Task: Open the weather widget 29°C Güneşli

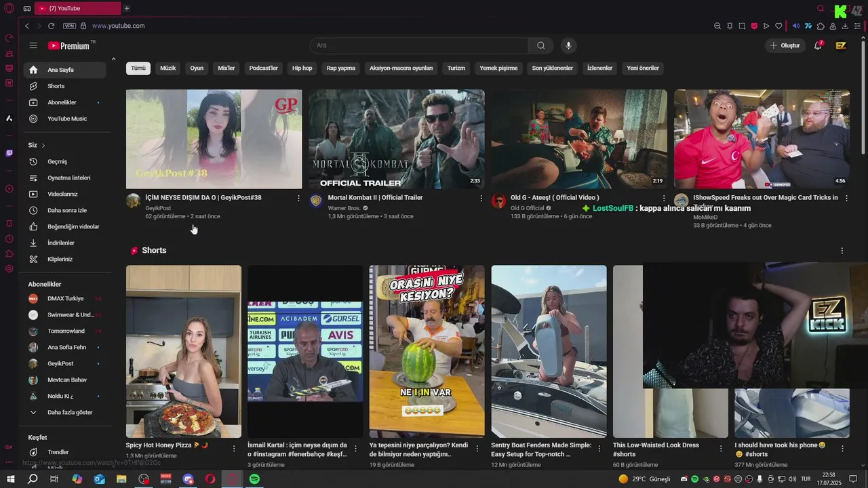Action: 644,479
